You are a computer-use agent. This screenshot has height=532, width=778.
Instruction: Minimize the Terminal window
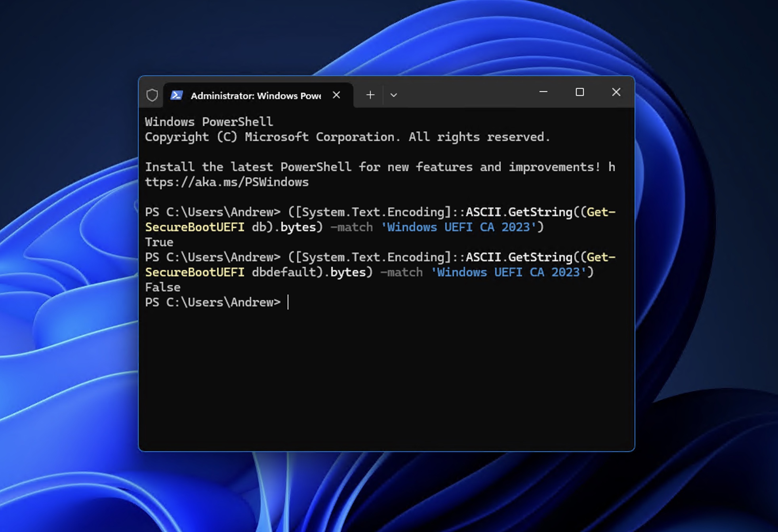tap(543, 92)
